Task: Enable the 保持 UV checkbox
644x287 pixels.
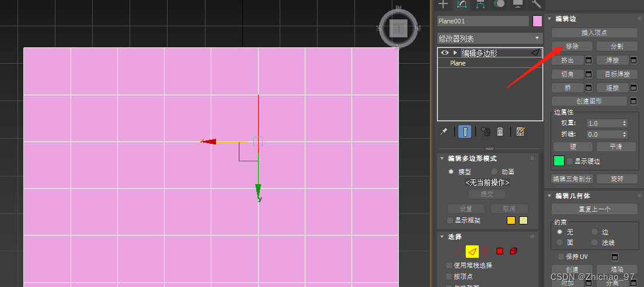Action: point(561,257)
